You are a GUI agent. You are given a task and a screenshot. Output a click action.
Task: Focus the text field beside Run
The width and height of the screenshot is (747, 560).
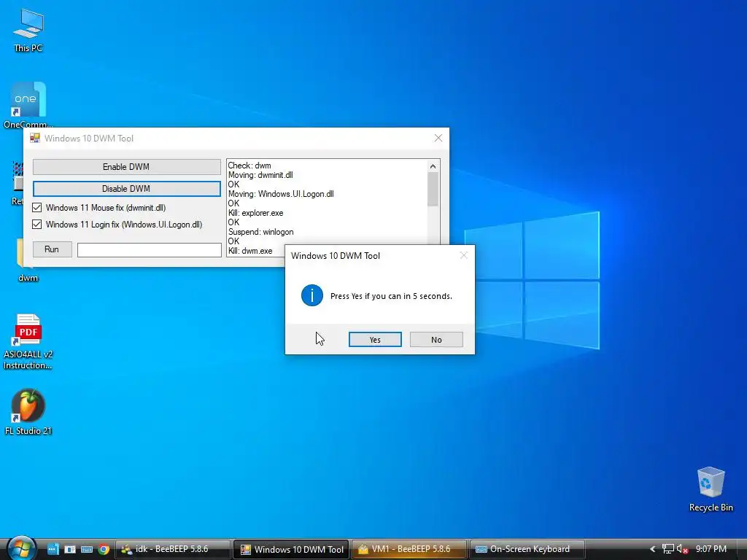tap(149, 249)
